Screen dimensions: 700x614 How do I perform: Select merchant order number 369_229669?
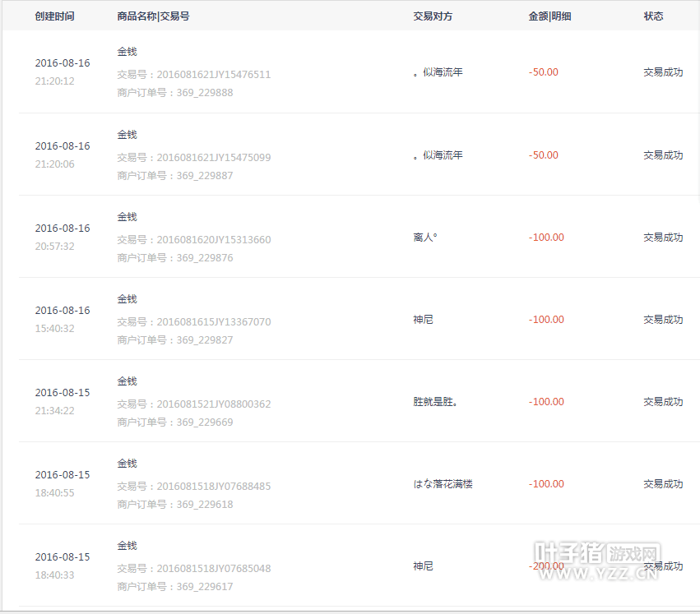(204, 422)
